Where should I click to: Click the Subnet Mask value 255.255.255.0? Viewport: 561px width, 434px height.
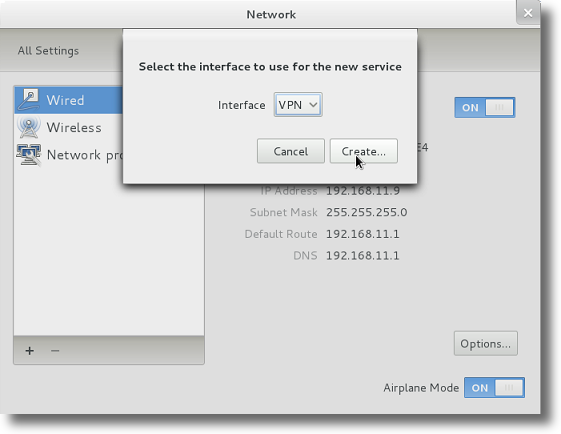click(366, 212)
